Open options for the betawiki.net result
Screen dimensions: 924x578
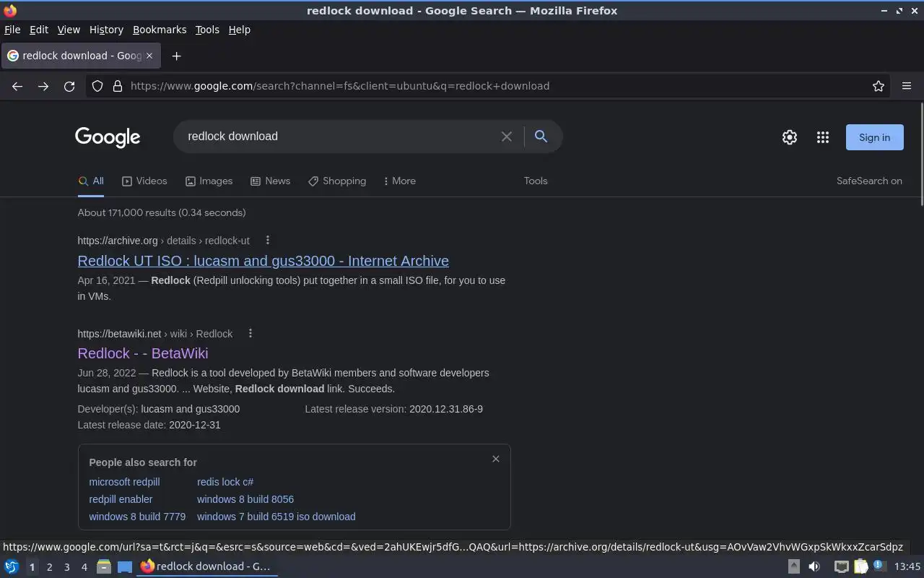(x=250, y=333)
